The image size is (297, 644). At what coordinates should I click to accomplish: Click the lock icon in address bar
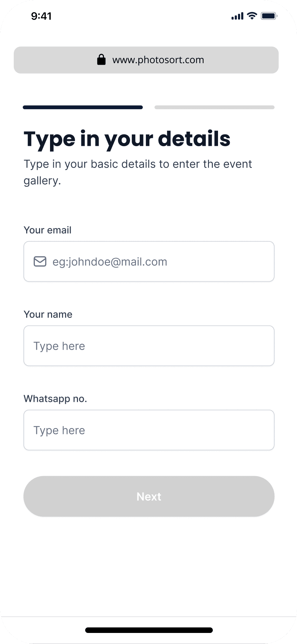101,59
